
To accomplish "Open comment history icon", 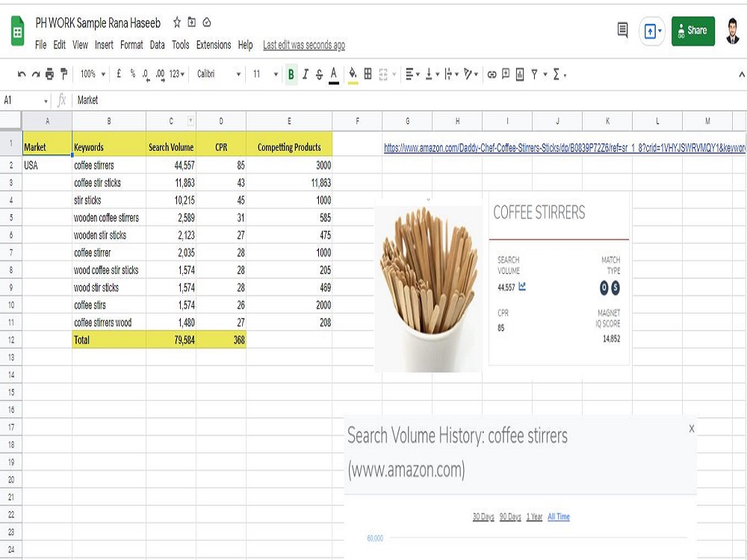I will click(622, 30).
